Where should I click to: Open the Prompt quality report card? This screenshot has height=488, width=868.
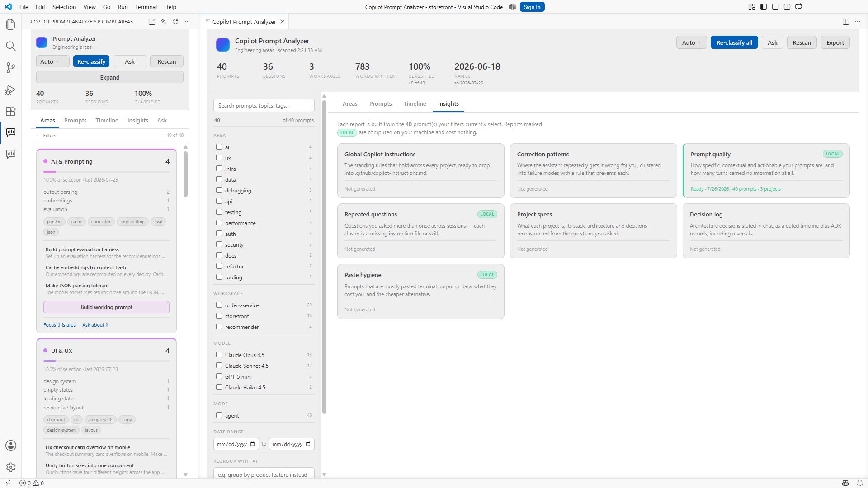[x=766, y=170]
